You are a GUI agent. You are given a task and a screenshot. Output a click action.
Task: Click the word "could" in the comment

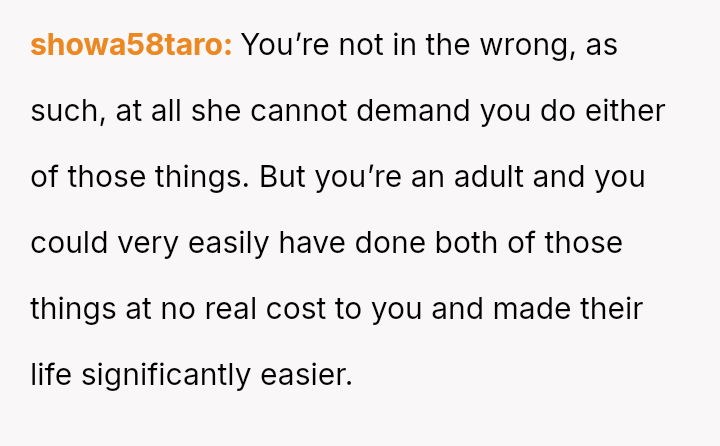(x=68, y=243)
